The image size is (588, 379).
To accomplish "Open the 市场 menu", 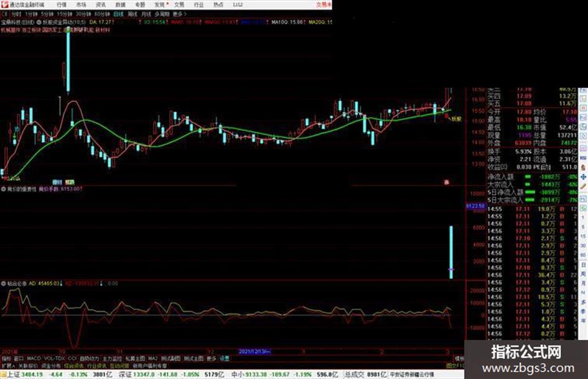I will [x=81, y=4].
